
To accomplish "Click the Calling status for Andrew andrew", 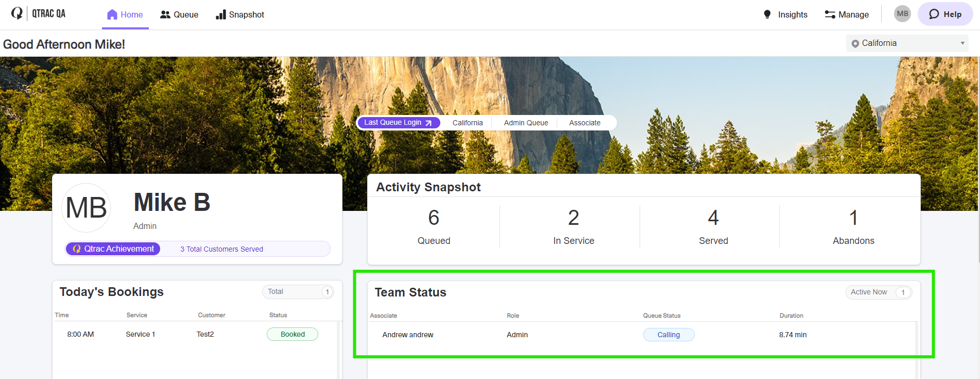I will coord(668,335).
